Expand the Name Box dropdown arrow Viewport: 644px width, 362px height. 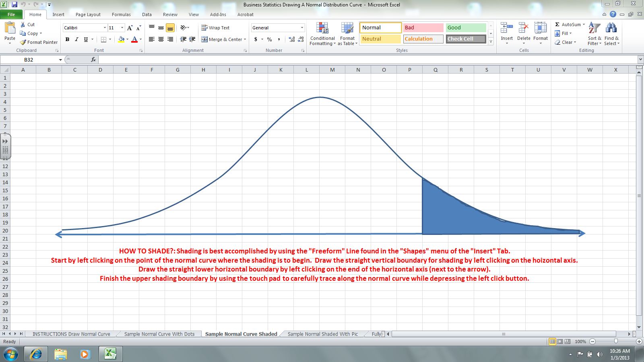point(60,60)
